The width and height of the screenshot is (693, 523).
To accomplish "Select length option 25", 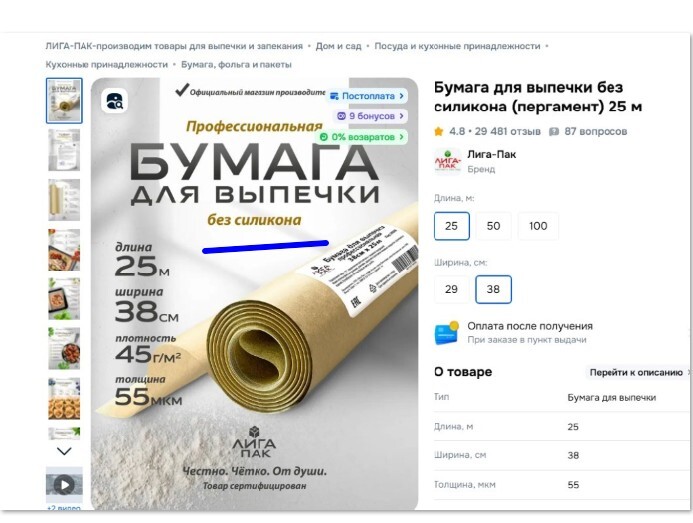I will (451, 226).
